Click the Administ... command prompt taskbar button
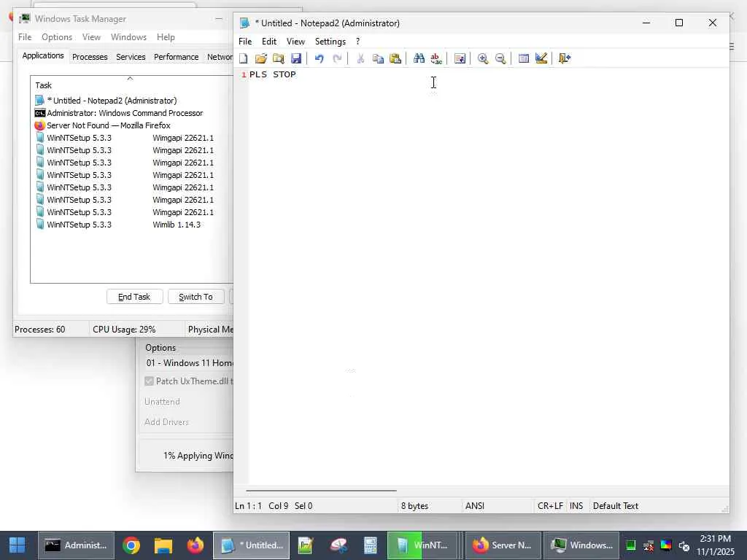Image resolution: width=747 pixels, height=560 pixels. 76,545
